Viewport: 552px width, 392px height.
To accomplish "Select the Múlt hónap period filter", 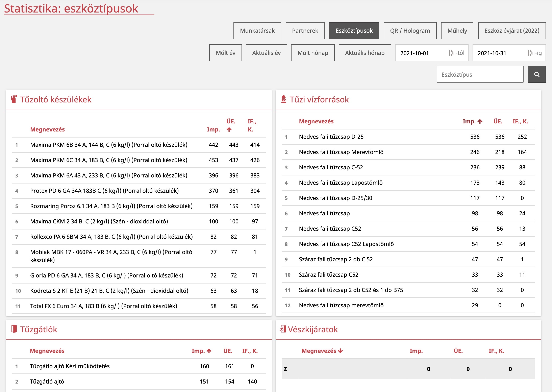I will pos(313,53).
